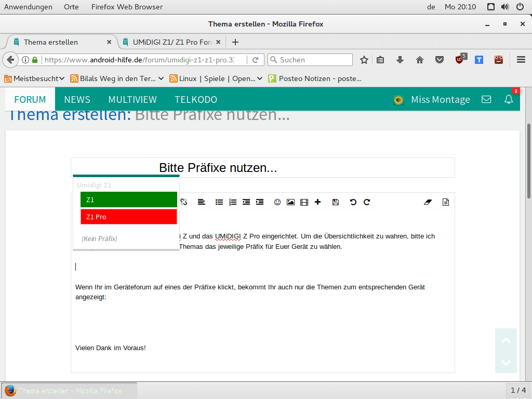Click the plus insert icon in editor
Viewport: 532px width, 399px height.
click(317, 202)
